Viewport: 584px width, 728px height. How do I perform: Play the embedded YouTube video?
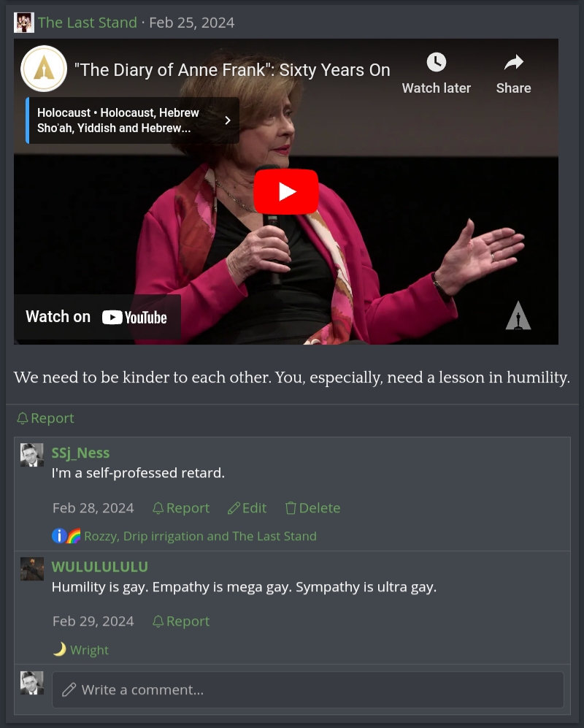click(285, 192)
